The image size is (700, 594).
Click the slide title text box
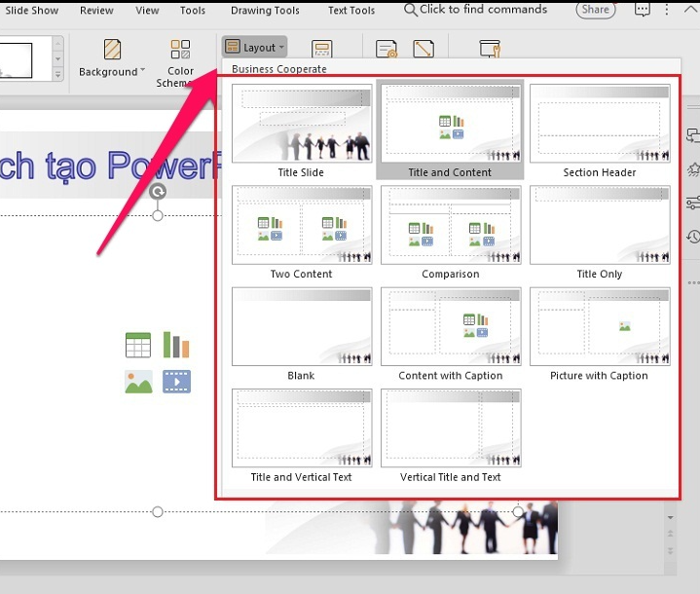click(109, 166)
